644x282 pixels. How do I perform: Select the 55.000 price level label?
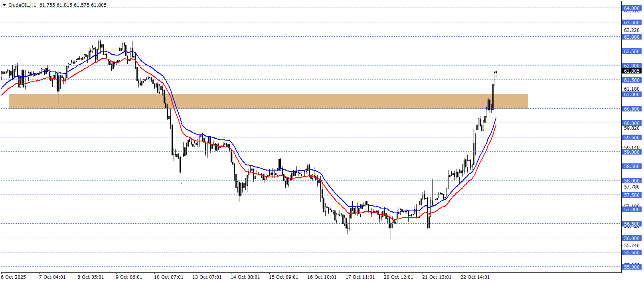[631, 267]
